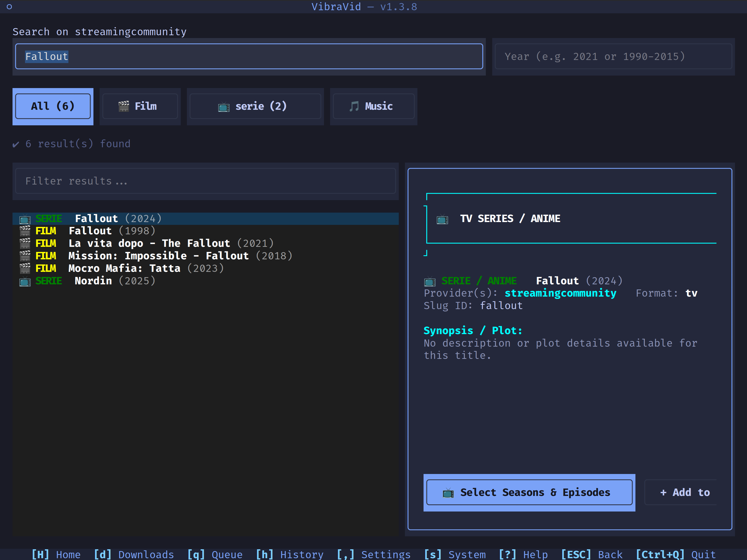Click the TV icon beside Nordin (2025)
Image resolution: width=747 pixels, height=560 pixels.
(25, 281)
